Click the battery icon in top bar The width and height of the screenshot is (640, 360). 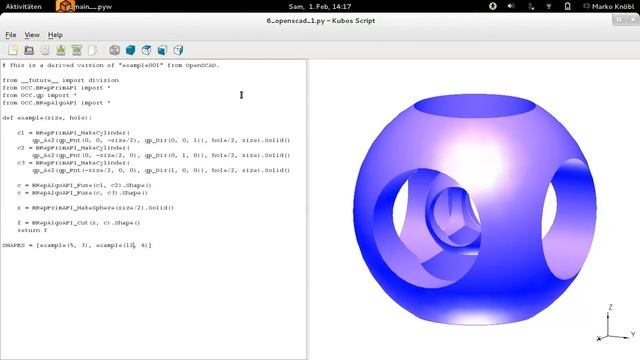567,6
